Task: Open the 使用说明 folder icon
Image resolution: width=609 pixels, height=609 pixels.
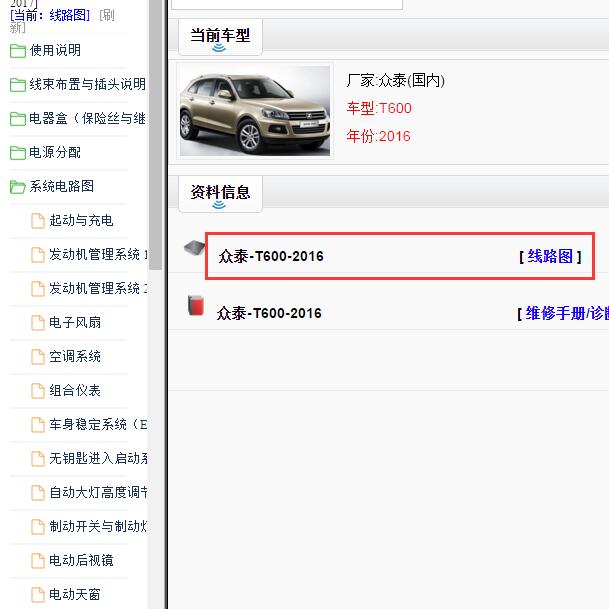Action: coord(18,51)
